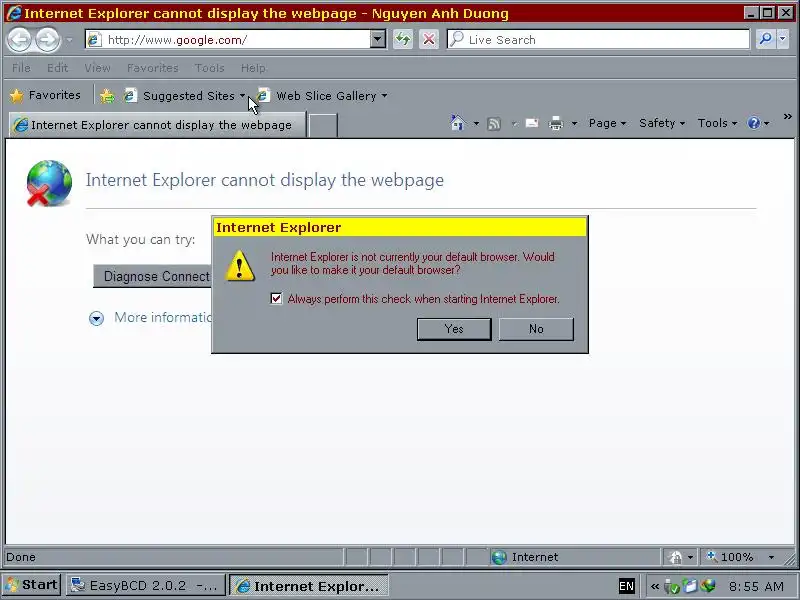Click Protected Mode icon in status bar
The width and height of the screenshot is (800, 600).
[676, 557]
